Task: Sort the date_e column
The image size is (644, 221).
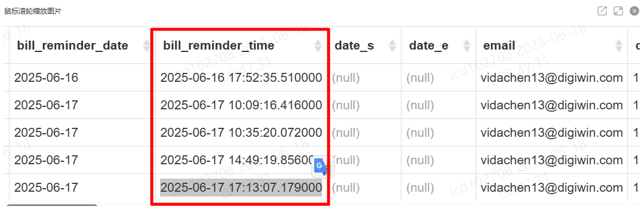Action: pyautogui.click(x=467, y=45)
